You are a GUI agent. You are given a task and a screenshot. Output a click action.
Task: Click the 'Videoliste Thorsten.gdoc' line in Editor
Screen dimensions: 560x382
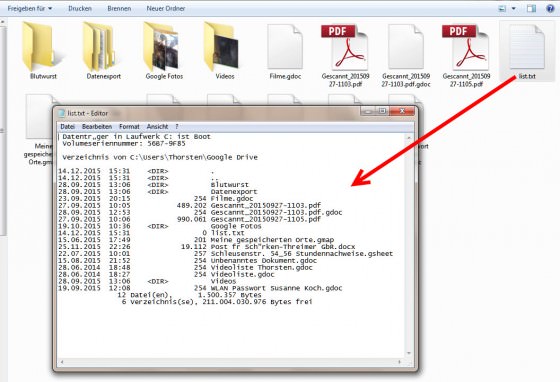click(x=185, y=267)
